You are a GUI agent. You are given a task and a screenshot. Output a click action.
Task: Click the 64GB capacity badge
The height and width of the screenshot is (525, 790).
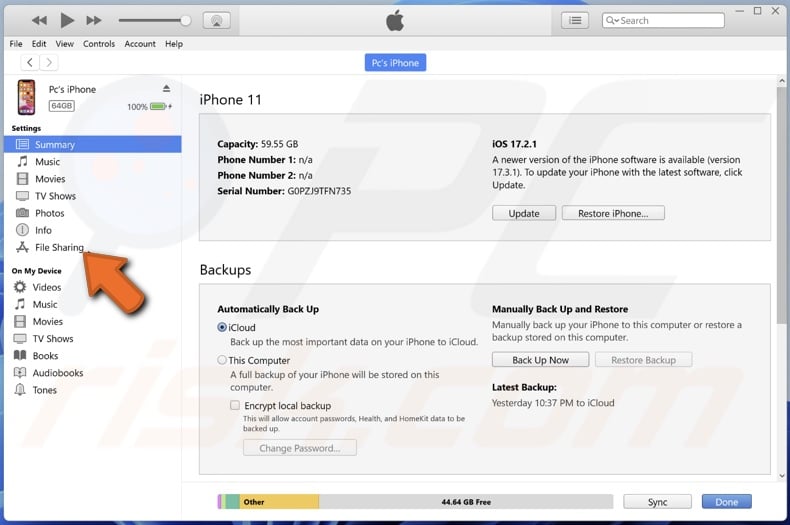coord(61,106)
